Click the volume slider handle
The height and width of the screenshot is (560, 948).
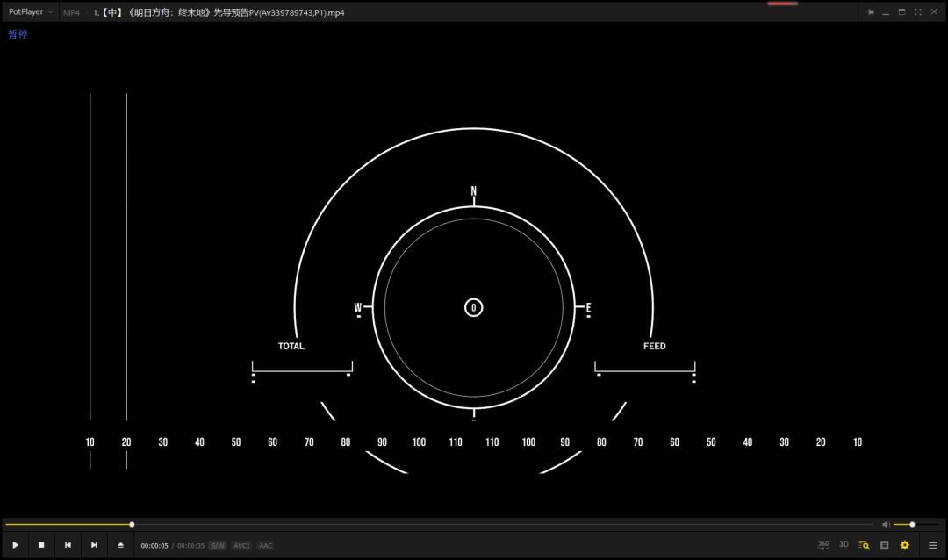[912, 524]
